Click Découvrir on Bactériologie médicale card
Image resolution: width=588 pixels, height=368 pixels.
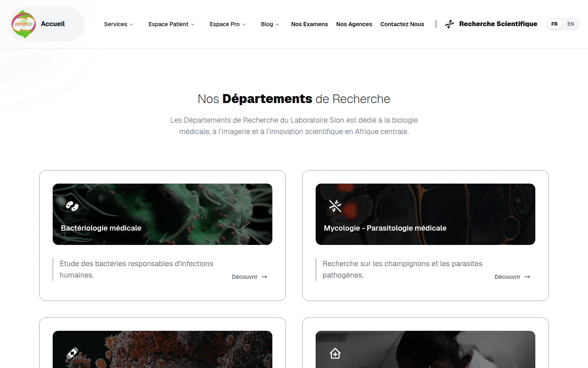point(249,277)
